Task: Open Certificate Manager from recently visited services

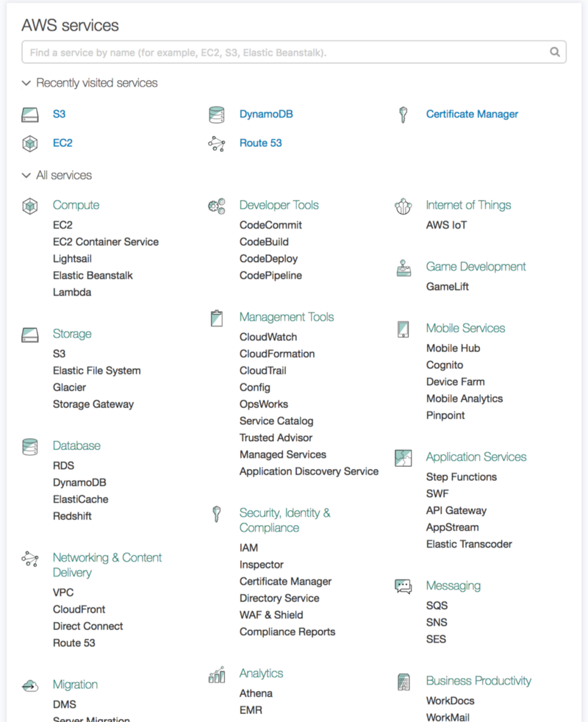Action: click(x=472, y=114)
